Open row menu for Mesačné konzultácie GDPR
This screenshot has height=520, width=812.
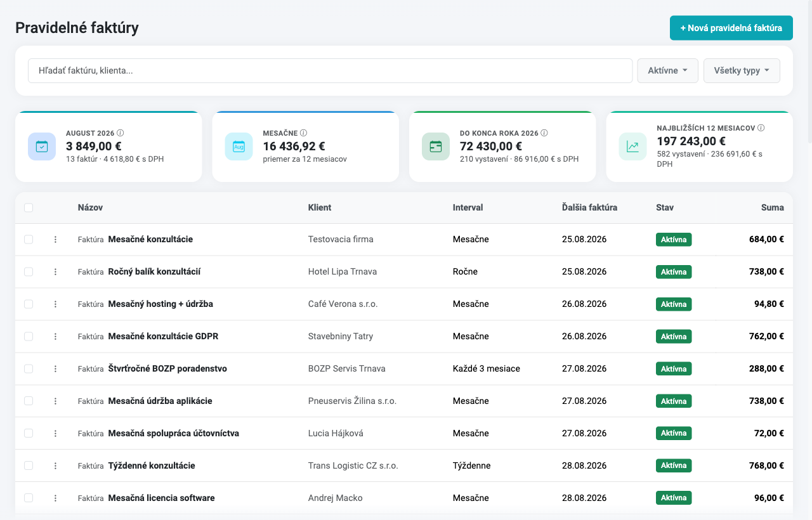(55, 337)
